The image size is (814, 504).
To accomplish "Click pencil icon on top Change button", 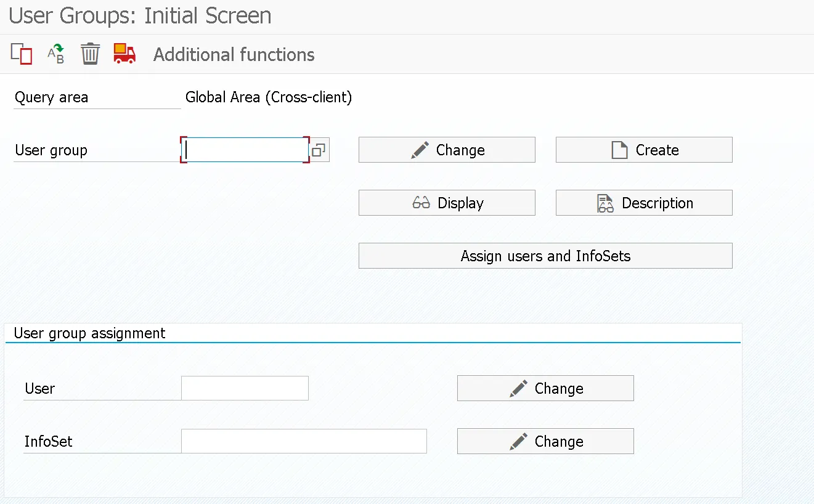I will pos(420,150).
